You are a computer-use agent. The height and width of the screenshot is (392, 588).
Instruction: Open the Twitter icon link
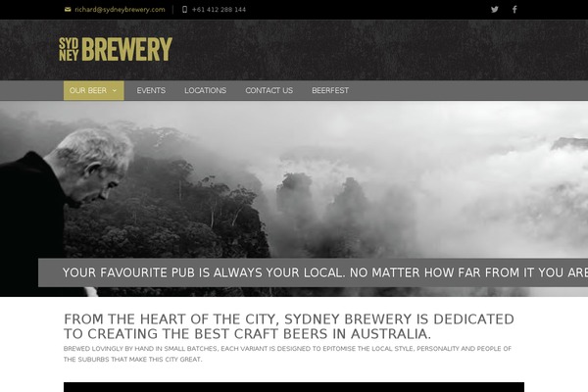(x=495, y=10)
